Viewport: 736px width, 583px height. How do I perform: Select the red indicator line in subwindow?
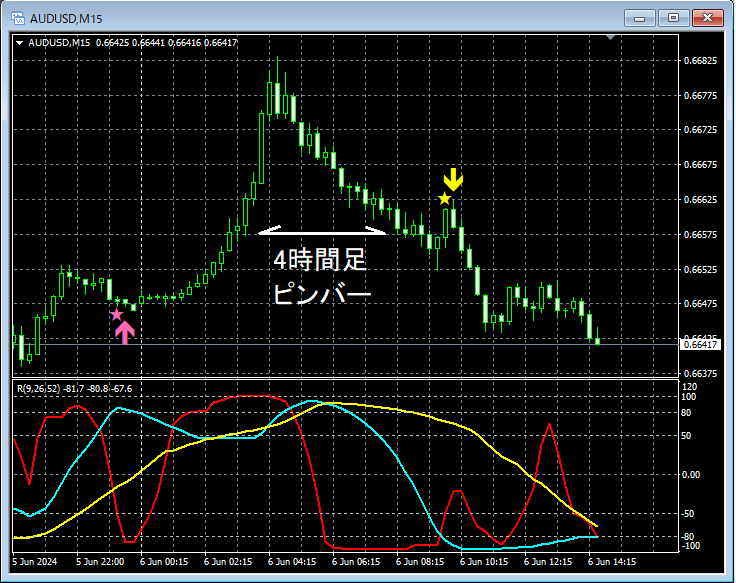[x=366, y=548]
